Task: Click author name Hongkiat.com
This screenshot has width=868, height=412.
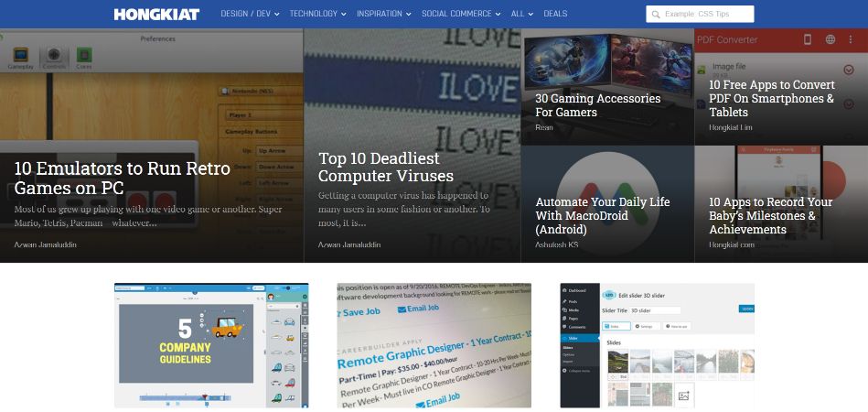Action: 732,244
